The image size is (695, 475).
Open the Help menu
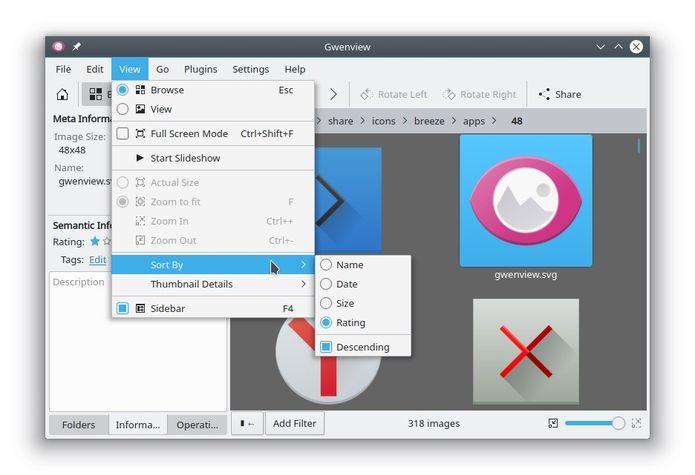(295, 69)
